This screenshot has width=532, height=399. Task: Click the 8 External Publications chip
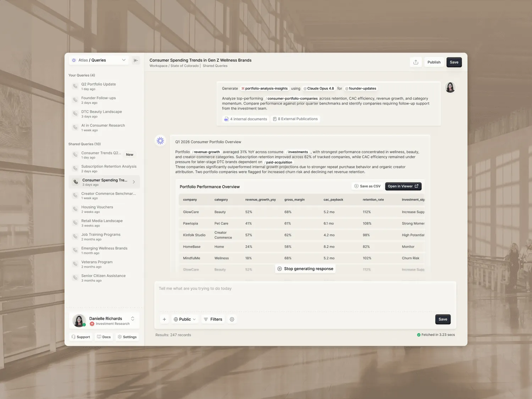[295, 119]
